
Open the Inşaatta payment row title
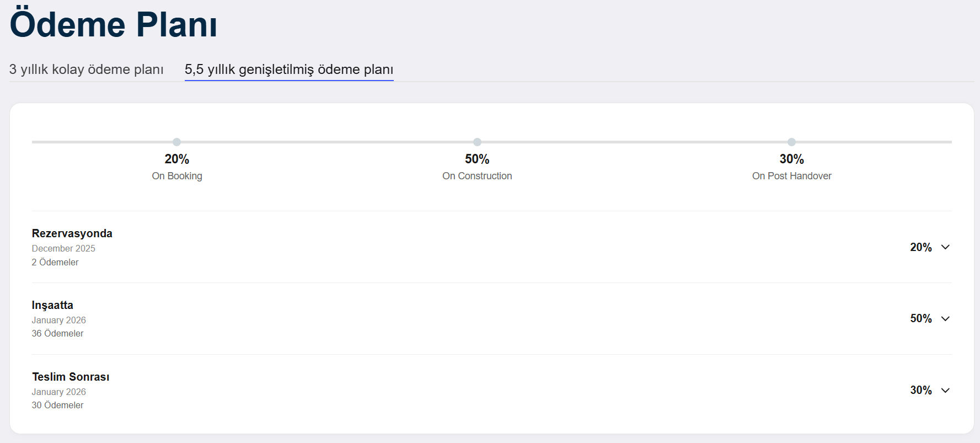(52, 305)
